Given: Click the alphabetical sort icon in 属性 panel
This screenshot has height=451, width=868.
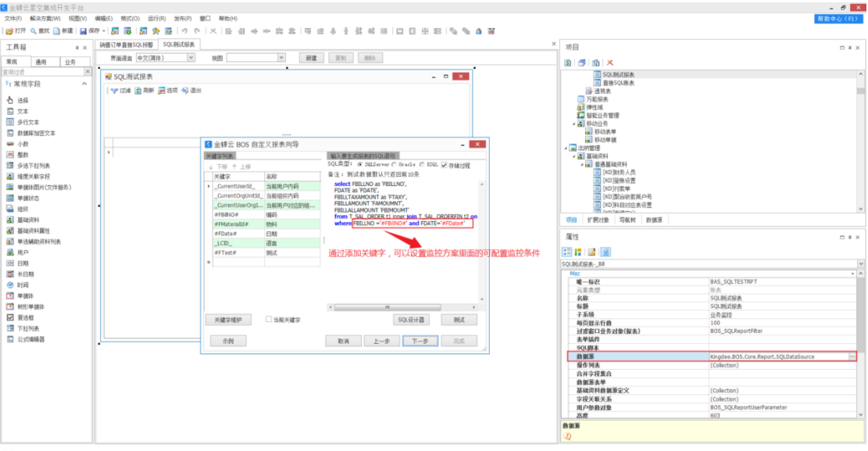Looking at the screenshot, I should click(x=578, y=252).
